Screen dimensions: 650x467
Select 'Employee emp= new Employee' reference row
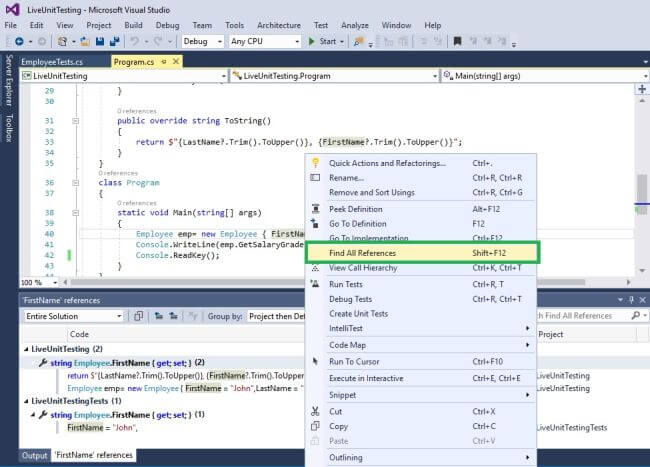pyautogui.click(x=186, y=389)
